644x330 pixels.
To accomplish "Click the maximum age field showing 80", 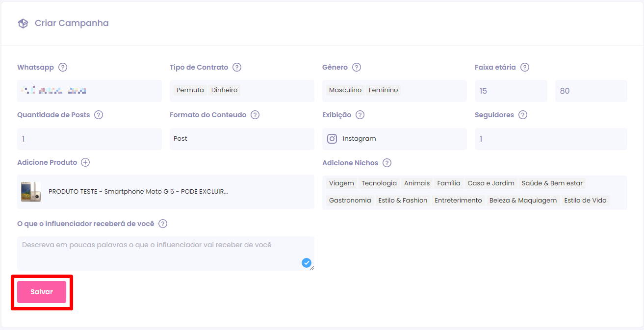I will click(x=591, y=91).
